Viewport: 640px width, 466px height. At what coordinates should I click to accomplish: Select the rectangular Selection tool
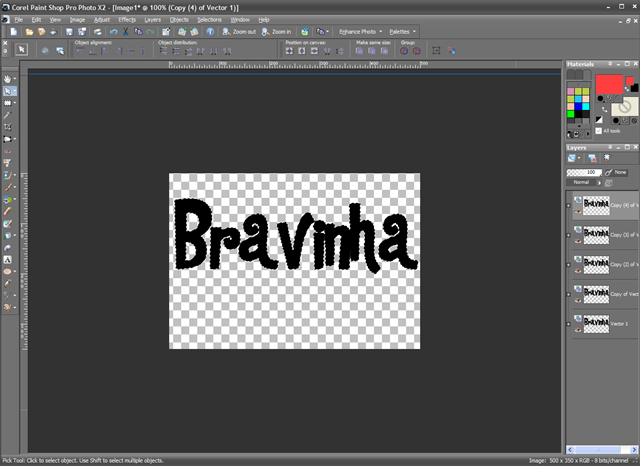(7, 103)
